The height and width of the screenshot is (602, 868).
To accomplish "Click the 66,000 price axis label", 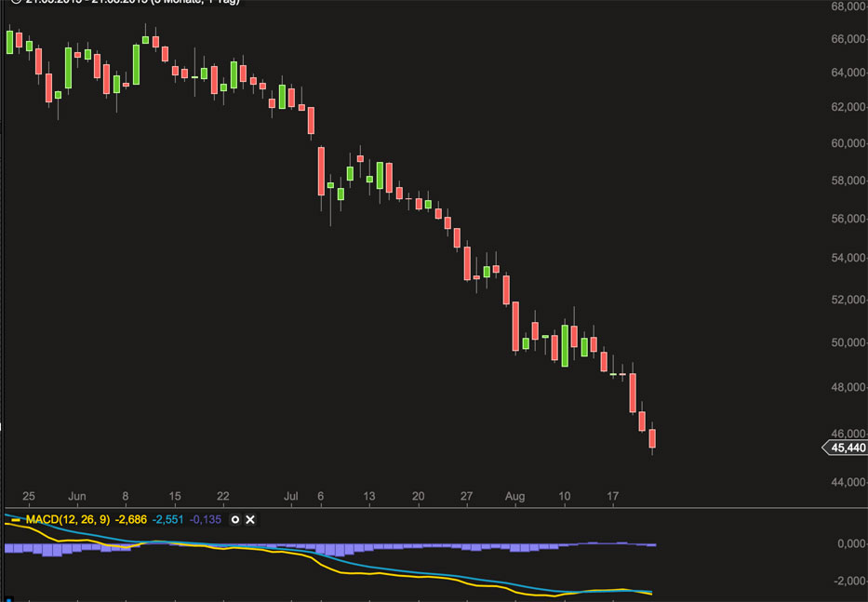I will (848, 39).
